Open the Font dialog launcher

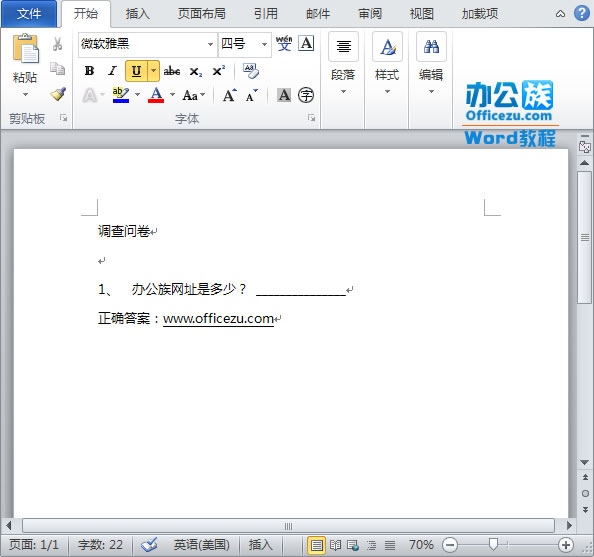coord(311,119)
